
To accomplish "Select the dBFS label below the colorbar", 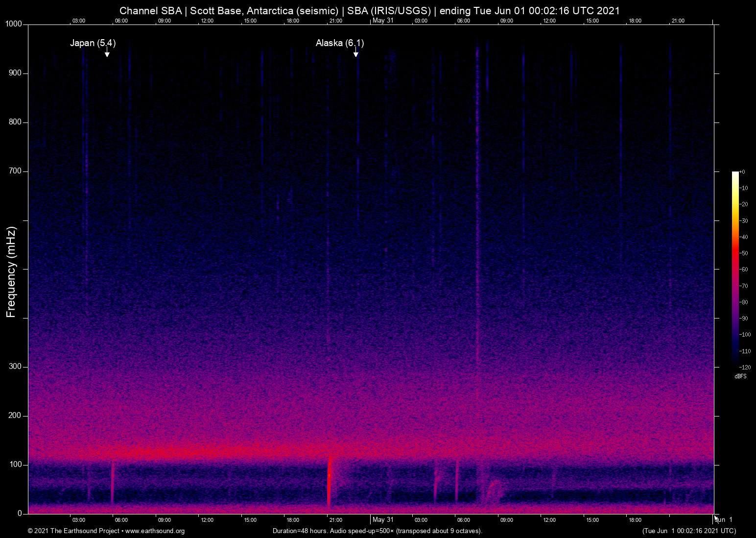I will click(741, 376).
